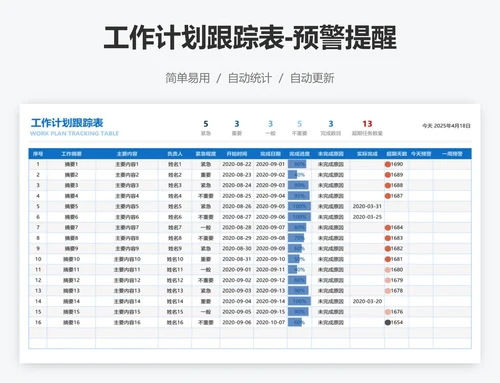Click the red warning dot beside 1682
The width and height of the screenshot is (500, 383).
click(388, 249)
